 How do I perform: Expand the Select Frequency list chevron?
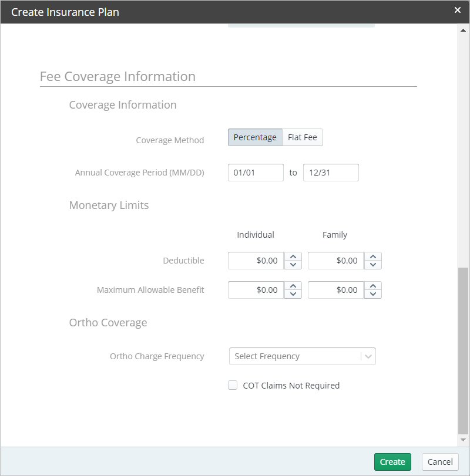[x=368, y=356]
